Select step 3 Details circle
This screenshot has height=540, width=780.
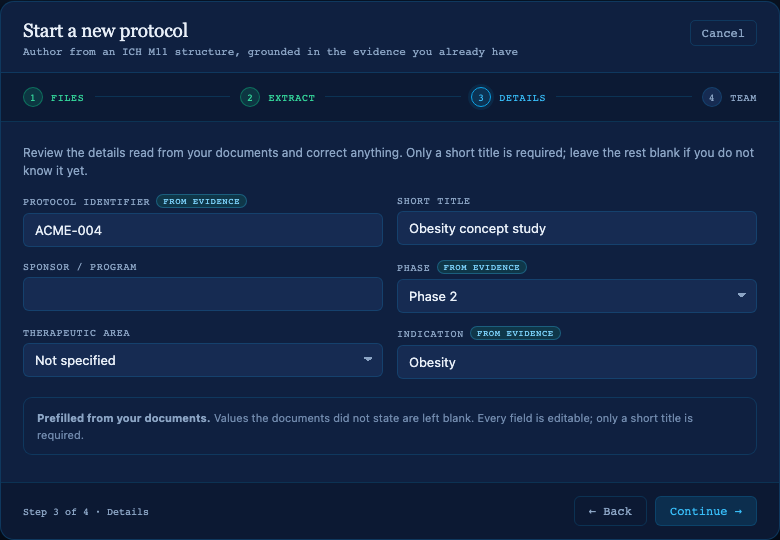point(481,97)
